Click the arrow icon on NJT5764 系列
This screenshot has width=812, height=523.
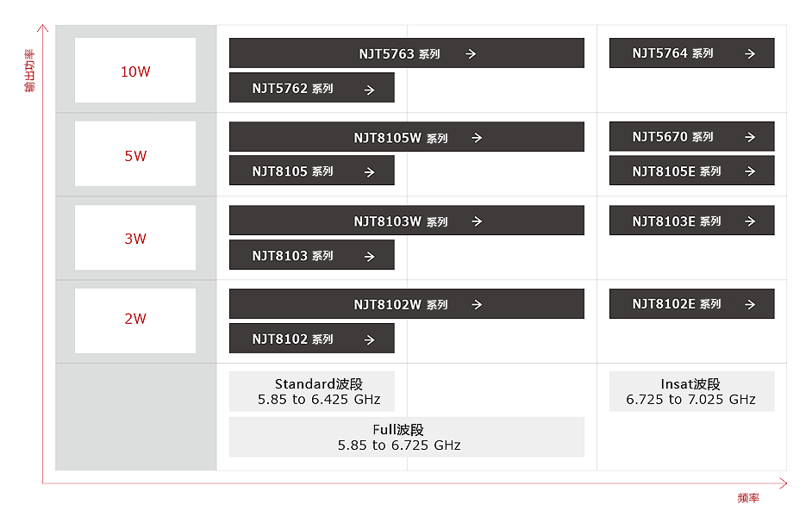750,53
